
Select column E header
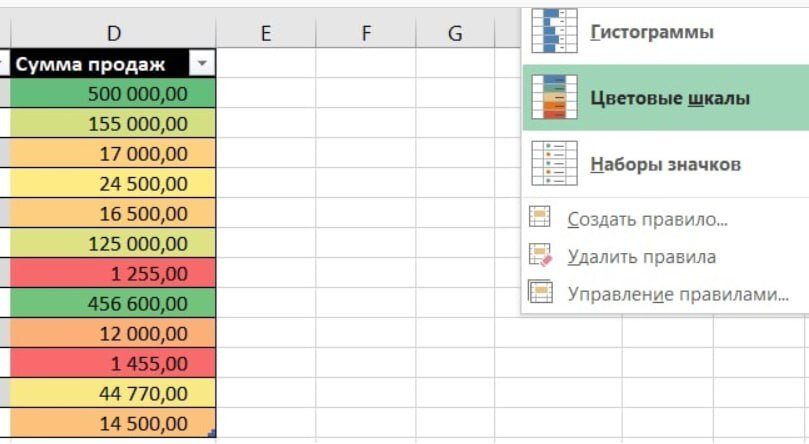[x=266, y=33]
